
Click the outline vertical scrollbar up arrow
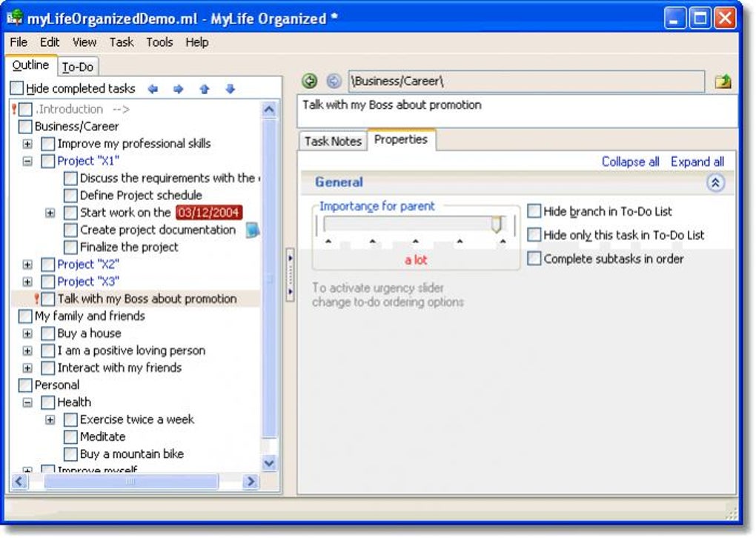pyautogui.click(x=269, y=110)
